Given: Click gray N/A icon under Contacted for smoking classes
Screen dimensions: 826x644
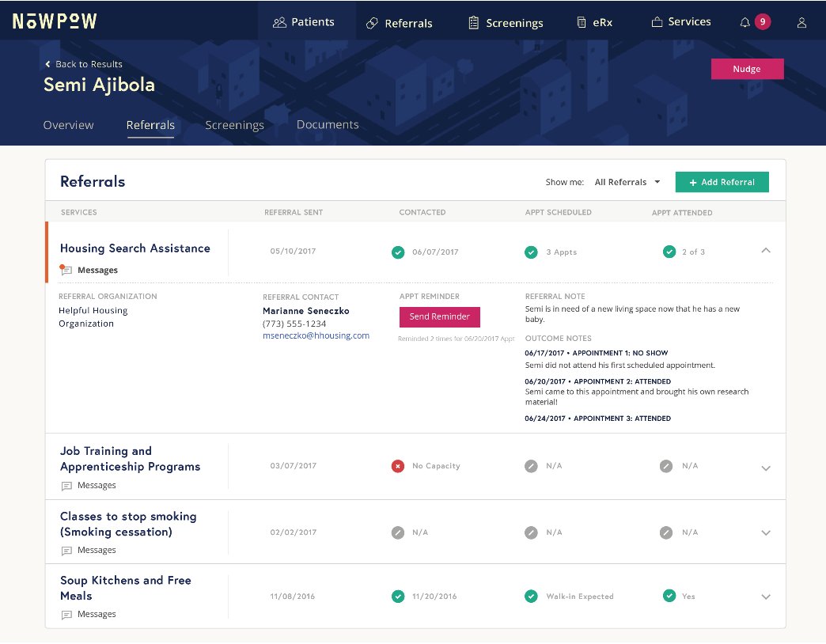Looking at the screenshot, I should (398, 532).
